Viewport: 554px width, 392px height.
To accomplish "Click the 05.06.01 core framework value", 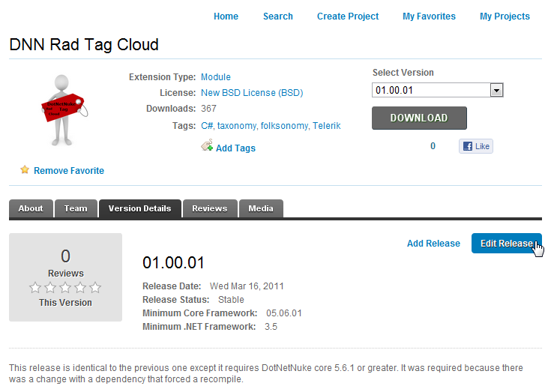I will coord(284,313).
